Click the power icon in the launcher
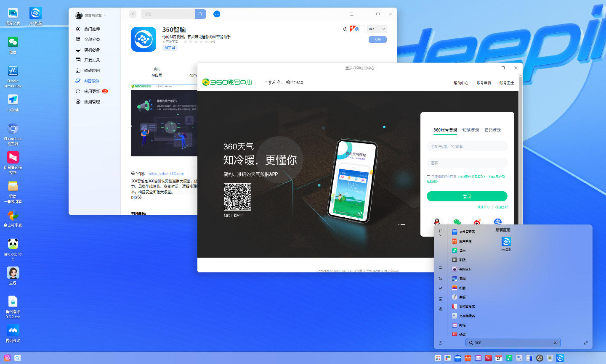 [x=441, y=343]
